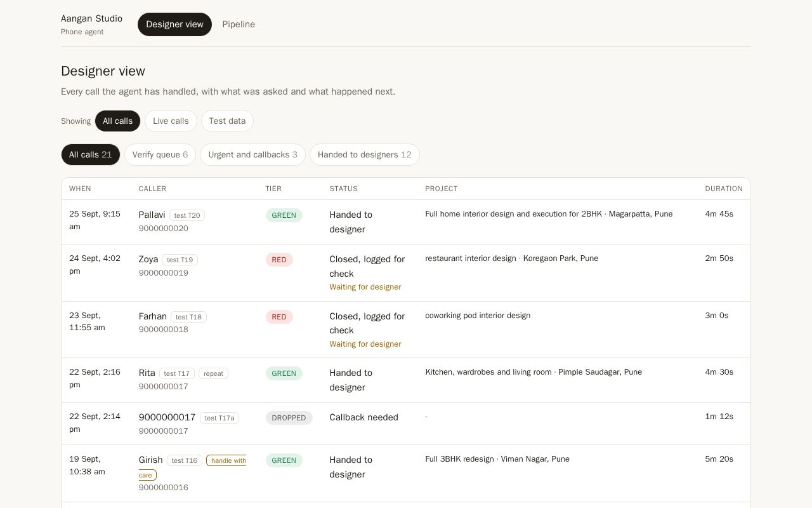Click the coworking pod interior design text
This screenshot has width=812, height=508.
click(x=478, y=316)
